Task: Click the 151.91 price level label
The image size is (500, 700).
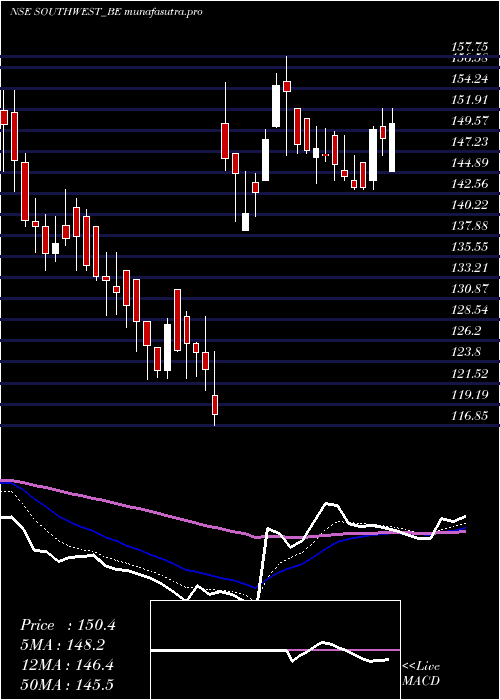Action: click(469, 100)
